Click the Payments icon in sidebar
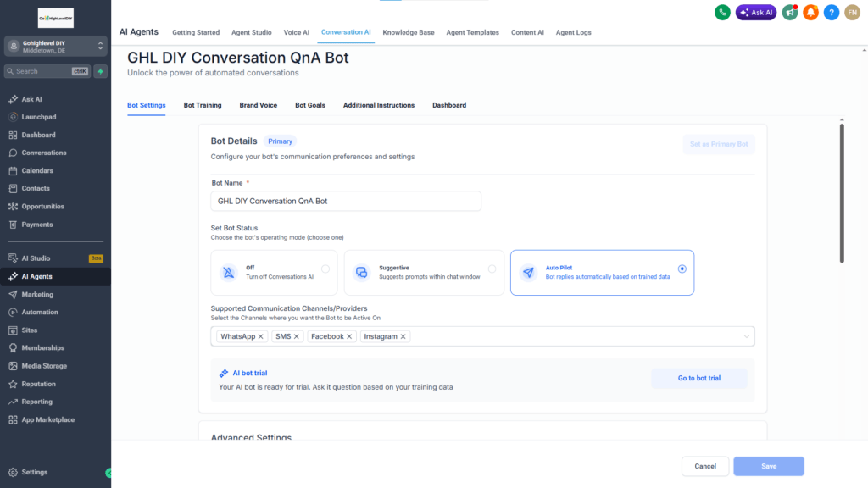The height and width of the screenshot is (488, 868). coord(14,225)
